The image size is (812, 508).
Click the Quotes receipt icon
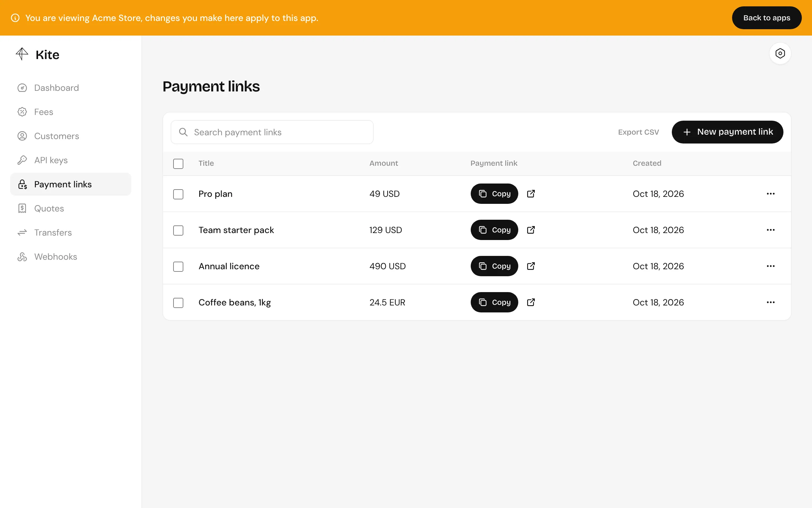click(22, 208)
